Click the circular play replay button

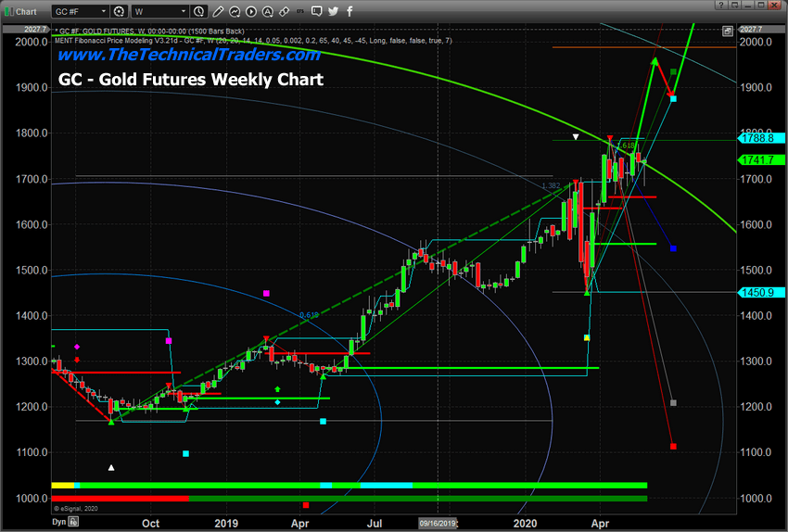coord(251,11)
